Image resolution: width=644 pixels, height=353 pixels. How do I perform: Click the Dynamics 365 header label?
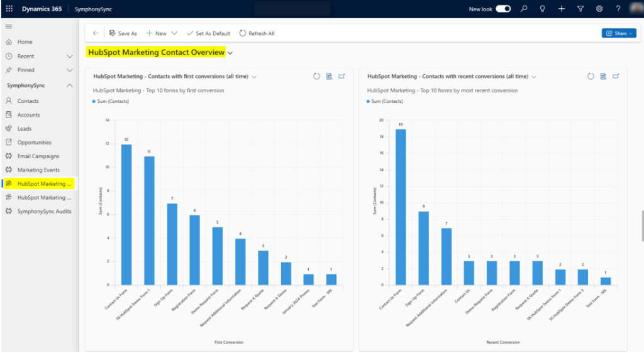pyautogui.click(x=42, y=9)
